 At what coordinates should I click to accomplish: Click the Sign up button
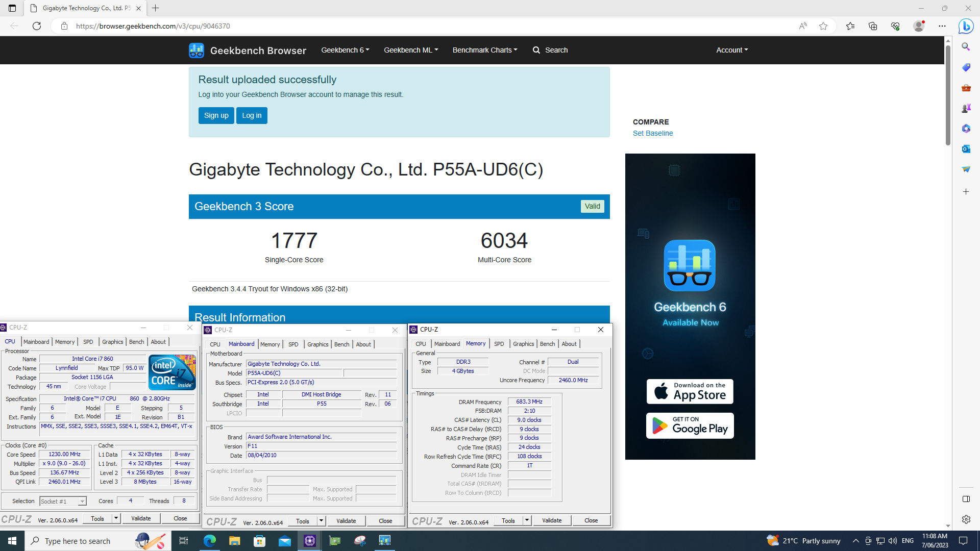click(x=216, y=115)
